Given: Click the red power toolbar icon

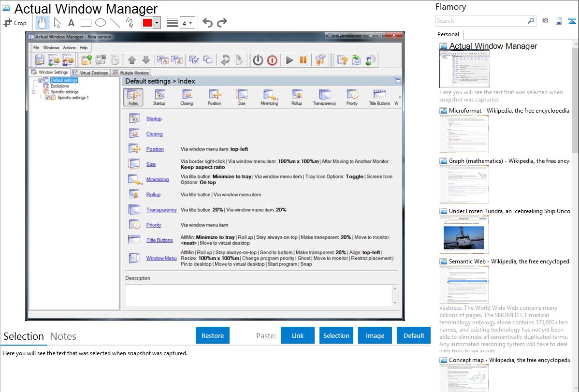Looking at the screenshot, I should click(272, 60).
